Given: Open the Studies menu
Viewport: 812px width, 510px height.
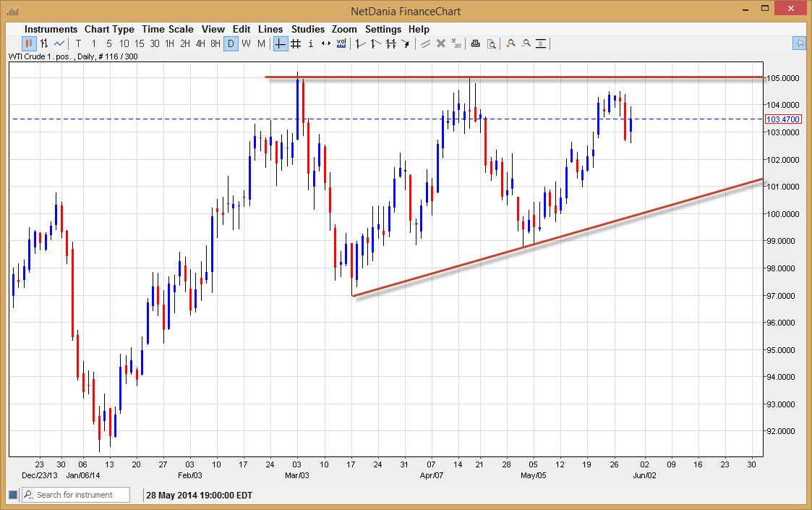Looking at the screenshot, I should point(307,29).
